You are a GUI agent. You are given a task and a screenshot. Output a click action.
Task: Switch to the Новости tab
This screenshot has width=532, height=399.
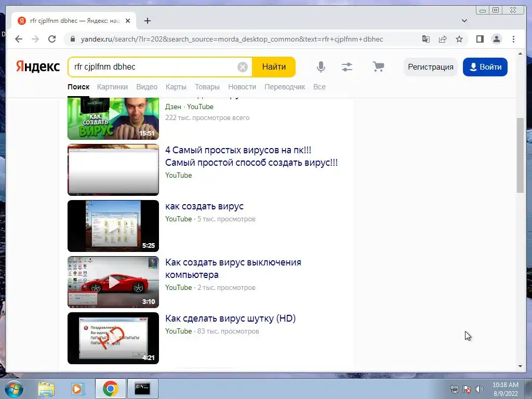tap(242, 87)
